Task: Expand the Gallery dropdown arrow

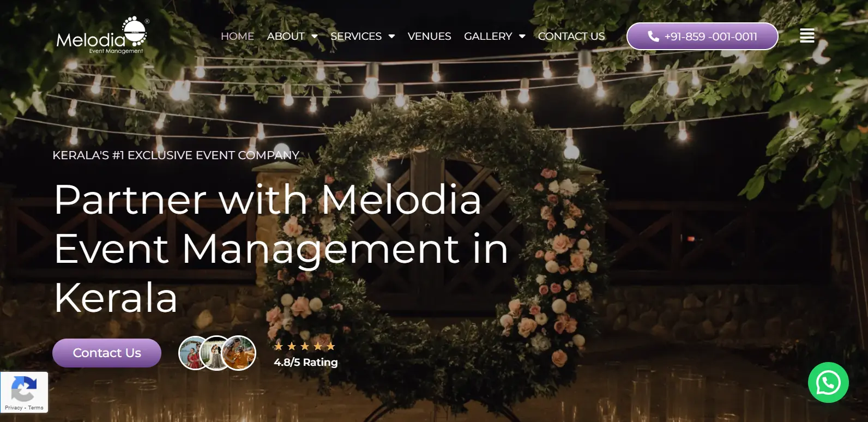Action: click(522, 37)
